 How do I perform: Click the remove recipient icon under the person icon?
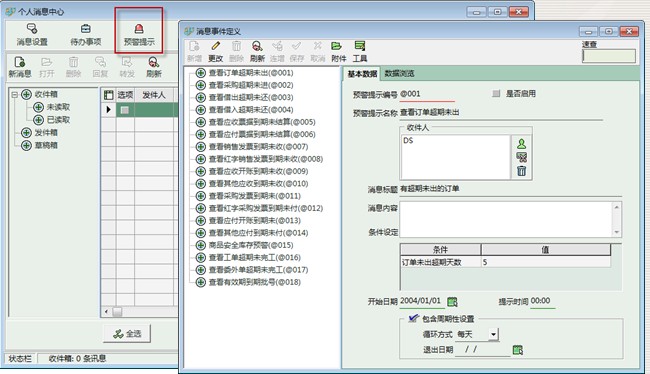tap(521, 157)
